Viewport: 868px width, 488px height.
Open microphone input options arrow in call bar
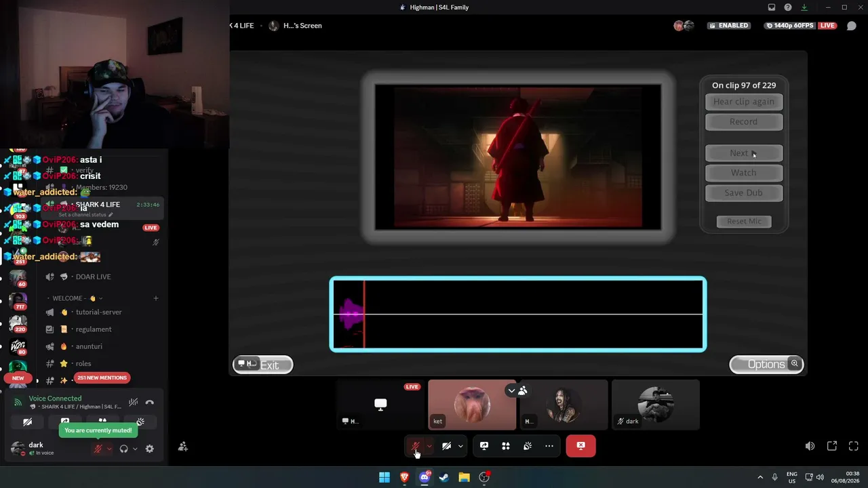tap(429, 446)
